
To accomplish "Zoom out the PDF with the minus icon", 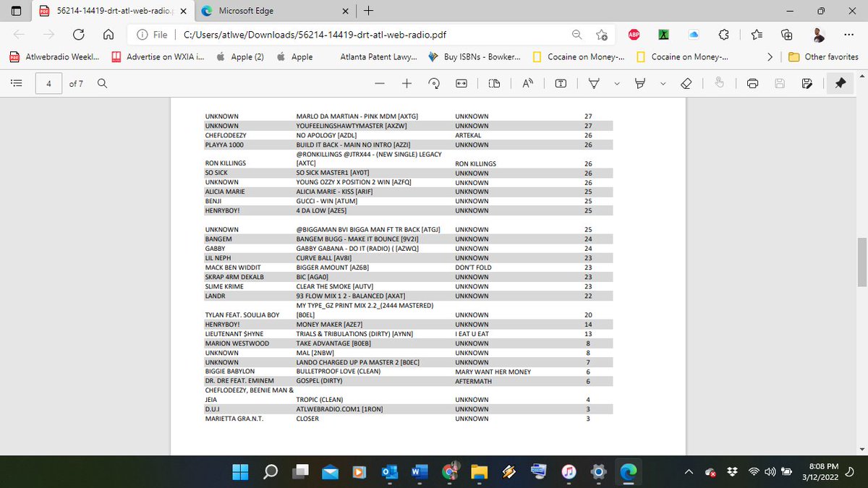I will 380,84.
